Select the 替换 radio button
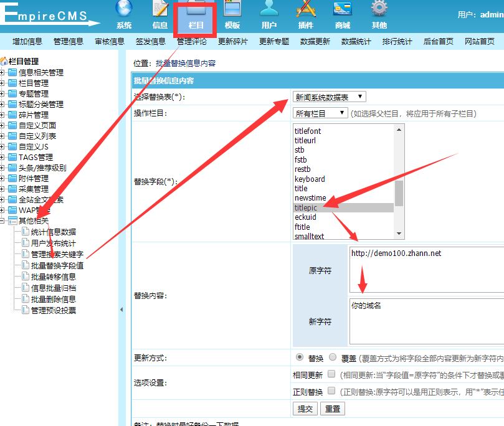The height and width of the screenshot is (426, 504). coord(300,357)
